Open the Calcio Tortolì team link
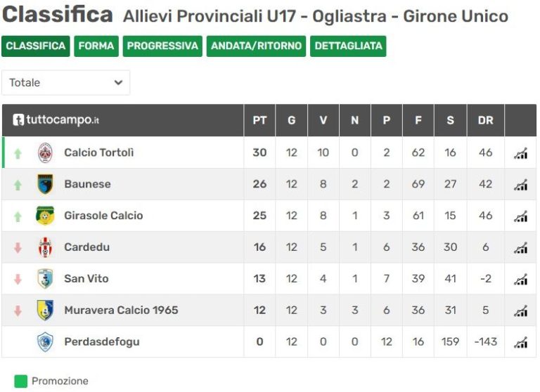Viewport: 540px width, 392px height. 99,152
